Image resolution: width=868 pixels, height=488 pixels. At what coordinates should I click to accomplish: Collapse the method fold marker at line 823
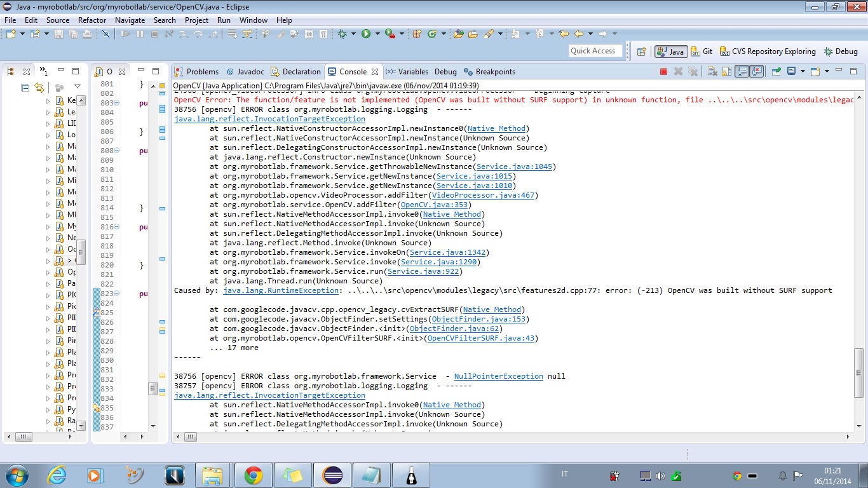pos(116,294)
